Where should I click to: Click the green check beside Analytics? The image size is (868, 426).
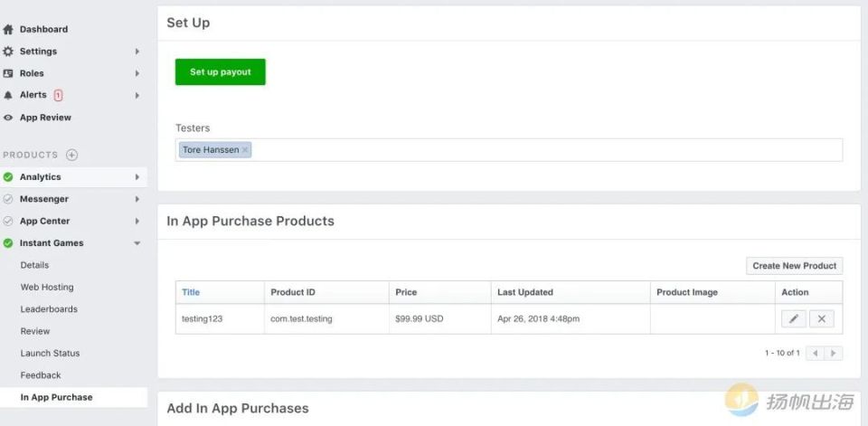pos(8,177)
